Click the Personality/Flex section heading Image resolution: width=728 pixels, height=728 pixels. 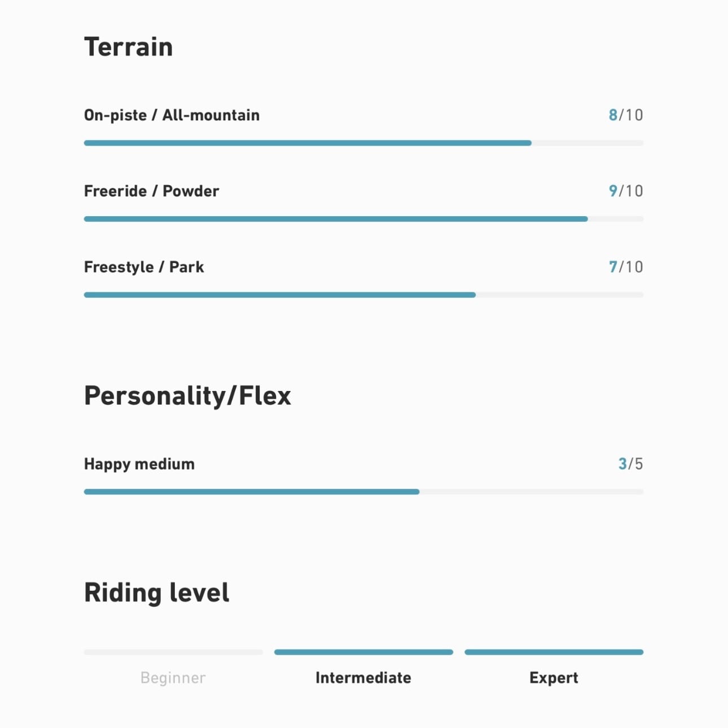pyautogui.click(x=187, y=396)
